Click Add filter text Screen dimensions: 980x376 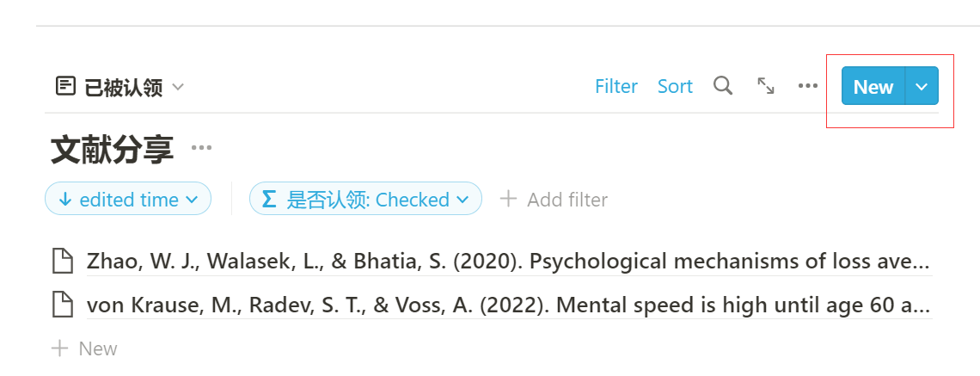567,200
